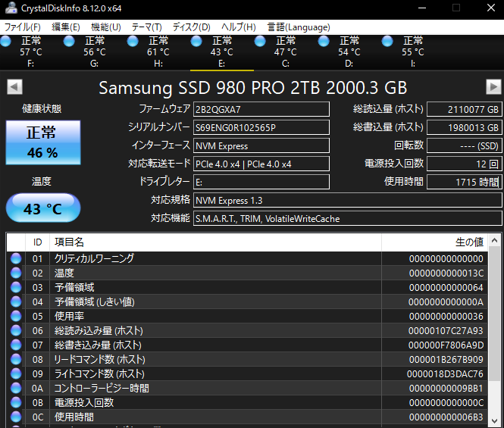Click the blue status orb for drive H:
The height and width of the screenshot is (428, 504).
(133, 41)
